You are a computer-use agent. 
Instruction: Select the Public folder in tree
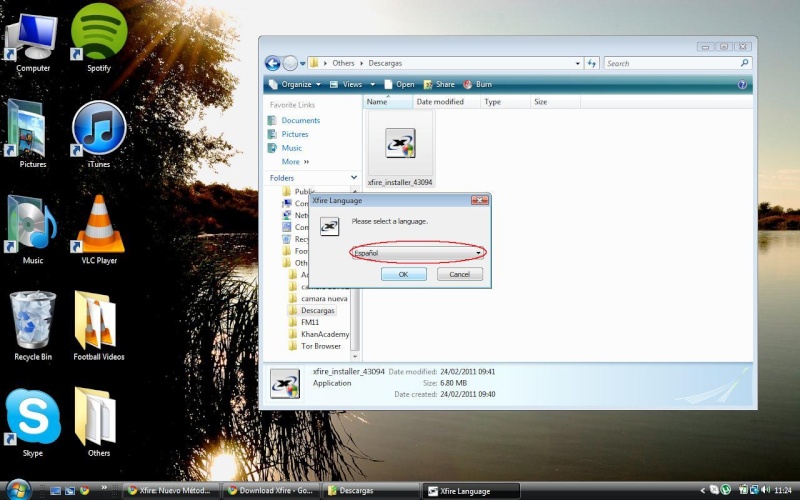tap(299, 191)
